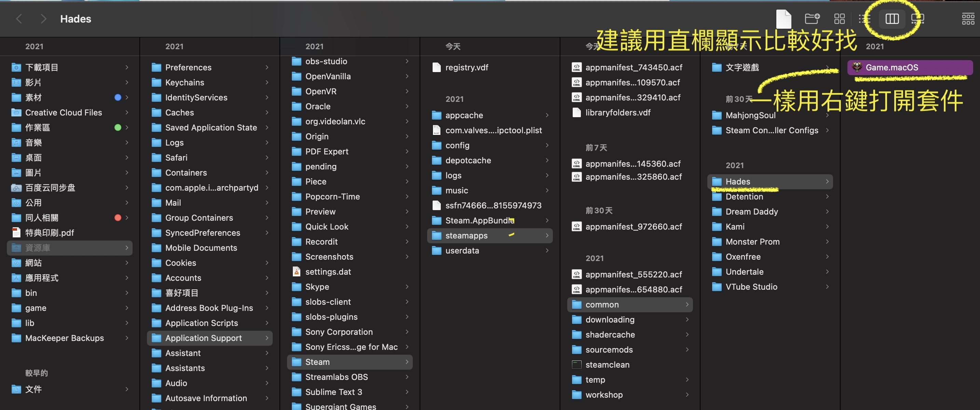This screenshot has width=980, height=410.
Task: Click the libraryfolders.vdf file icon
Action: (577, 112)
